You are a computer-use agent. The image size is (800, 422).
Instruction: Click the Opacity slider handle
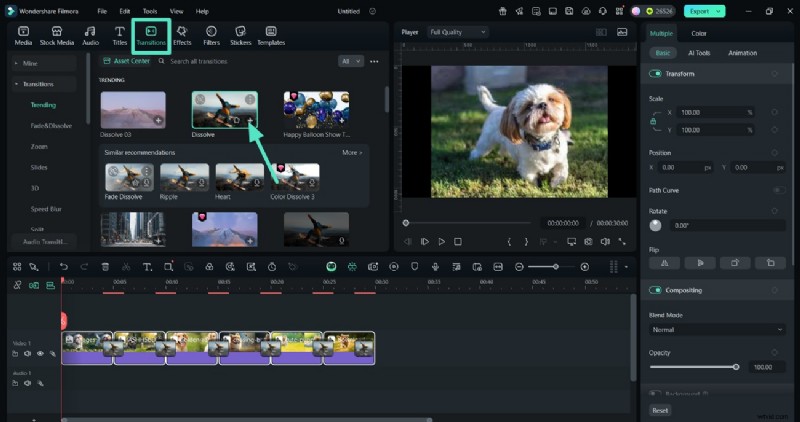tap(736, 367)
